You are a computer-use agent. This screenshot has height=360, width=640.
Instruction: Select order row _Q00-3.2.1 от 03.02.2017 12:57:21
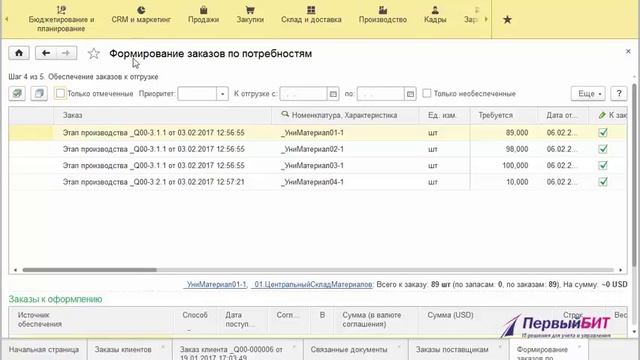click(x=153, y=182)
